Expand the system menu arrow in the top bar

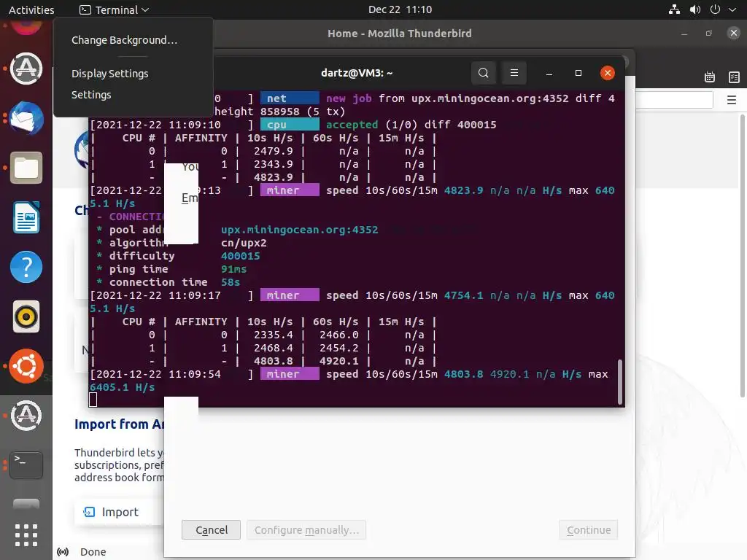tap(732, 9)
